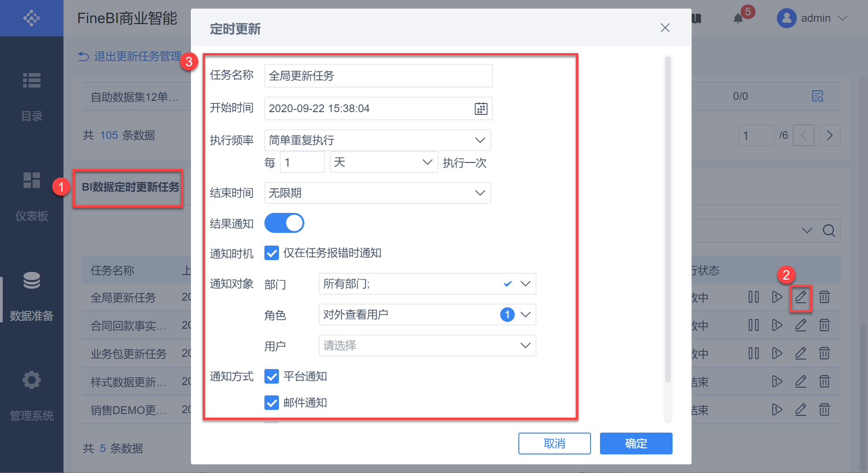Image resolution: width=868 pixels, height=473 pixels.
Task: Open the 仪表板 dashboard section
Action: point(32,196)
